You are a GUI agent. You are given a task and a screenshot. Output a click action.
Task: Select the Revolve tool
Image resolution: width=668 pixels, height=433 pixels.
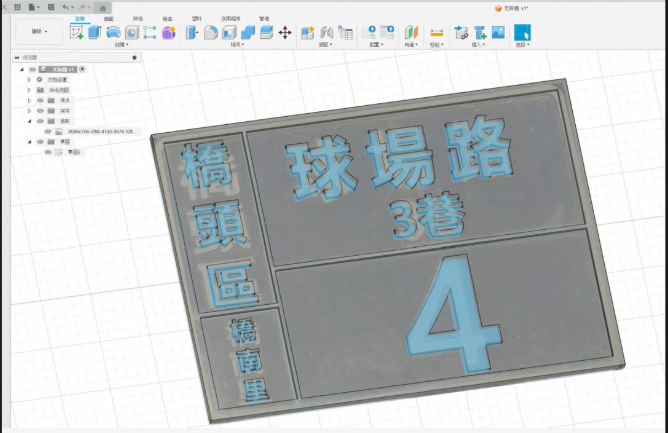click(113, 32)
